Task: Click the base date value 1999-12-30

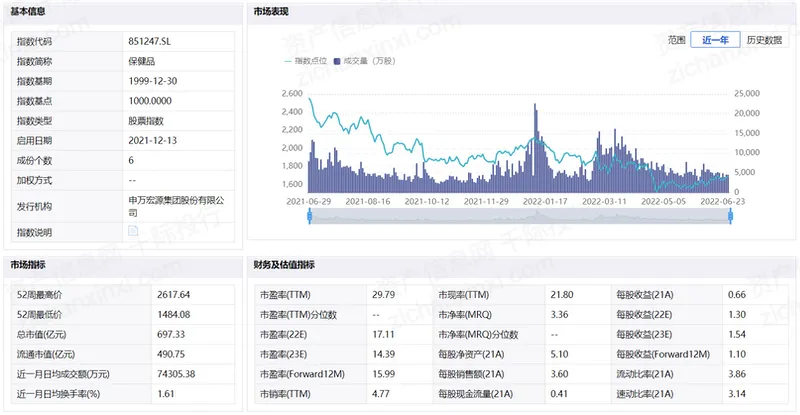Action: (x=153, y=81)
